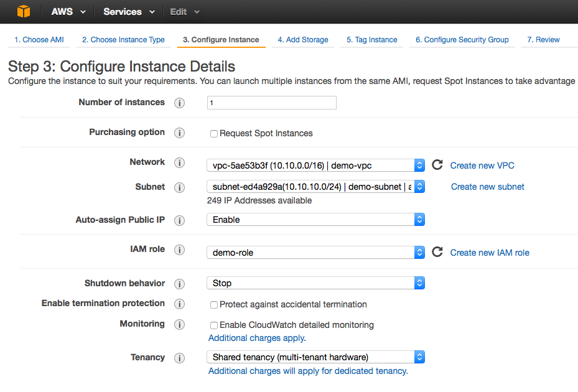This screenshot has width=578, height=392.
Task: Click '249 IP Addresses available' text
Action: tap(259, 200)
